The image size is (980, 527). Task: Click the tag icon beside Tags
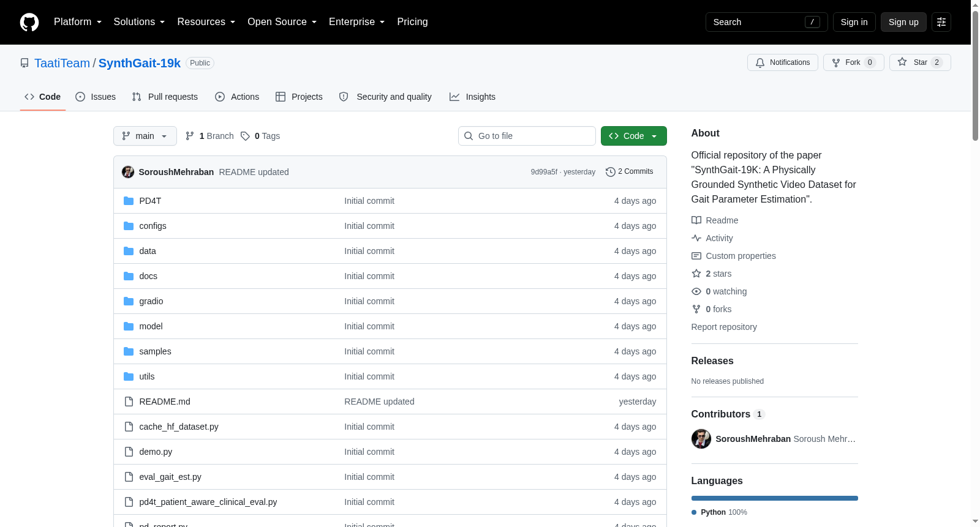tap(245, 136)
